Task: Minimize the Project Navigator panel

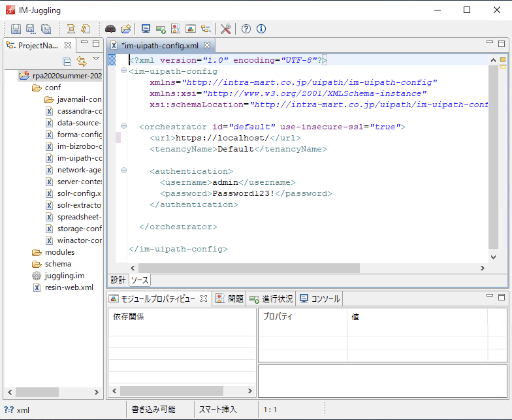Action: tap(84, 42)
